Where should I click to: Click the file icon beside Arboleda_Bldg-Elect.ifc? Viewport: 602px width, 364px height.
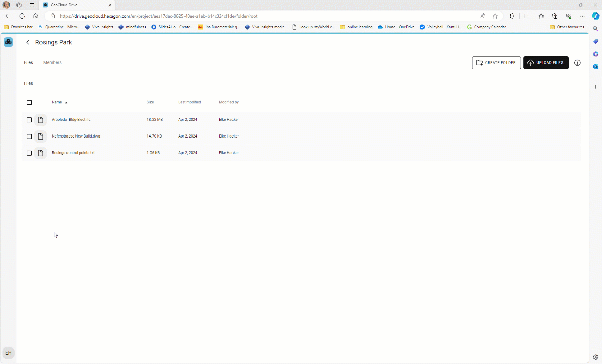click(41, 120)
